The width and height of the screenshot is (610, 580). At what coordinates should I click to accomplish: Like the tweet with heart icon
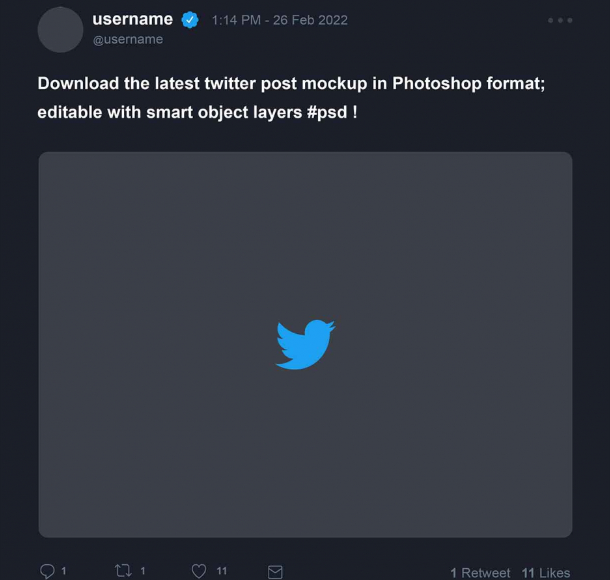(x=199, y=571)
